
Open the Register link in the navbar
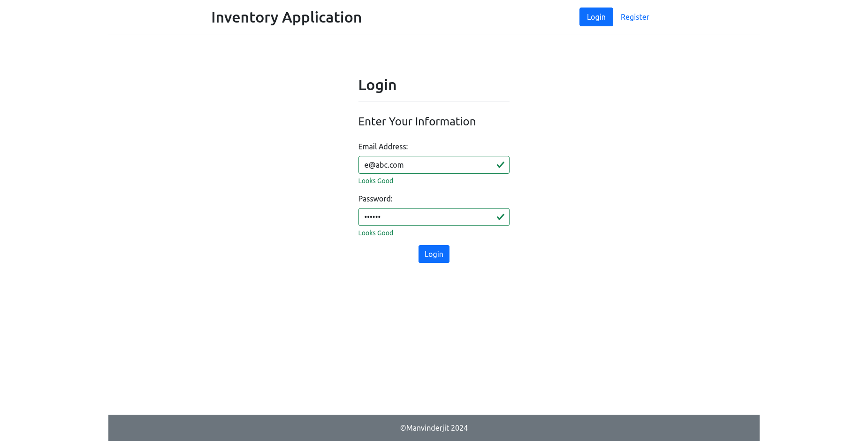point(635,17)
